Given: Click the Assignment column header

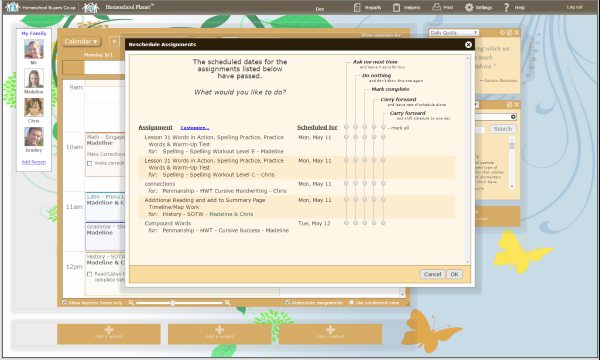Looking at the screenshot, I should [155, 127].
